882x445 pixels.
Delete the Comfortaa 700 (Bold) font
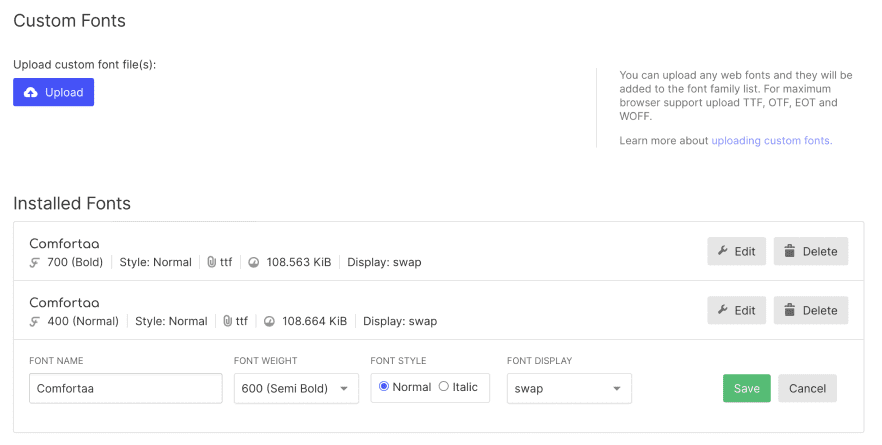tap(811, 251)
